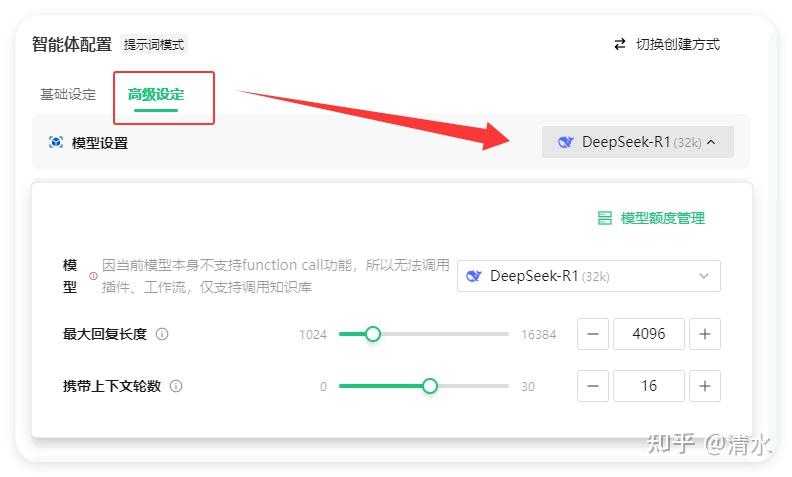The image size is (792, 477).
Task: Decrease 最大回复长度 with minus button
Action: coord(593,334)
